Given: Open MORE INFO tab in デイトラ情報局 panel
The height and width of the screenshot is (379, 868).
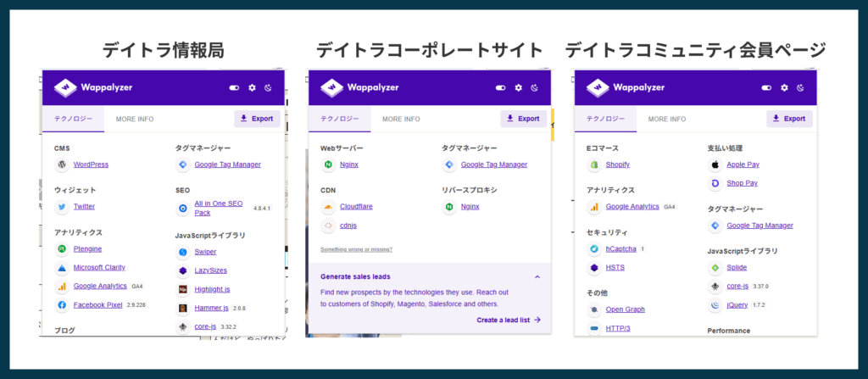Looking at the screenshot, I should tap(135, 119).
